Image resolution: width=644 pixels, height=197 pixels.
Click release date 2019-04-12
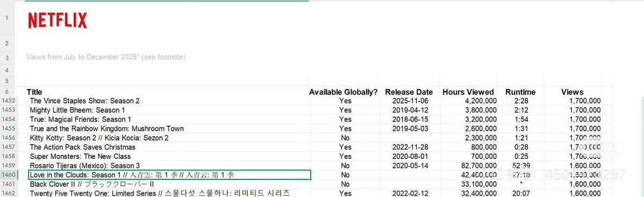tap(409, 110)
